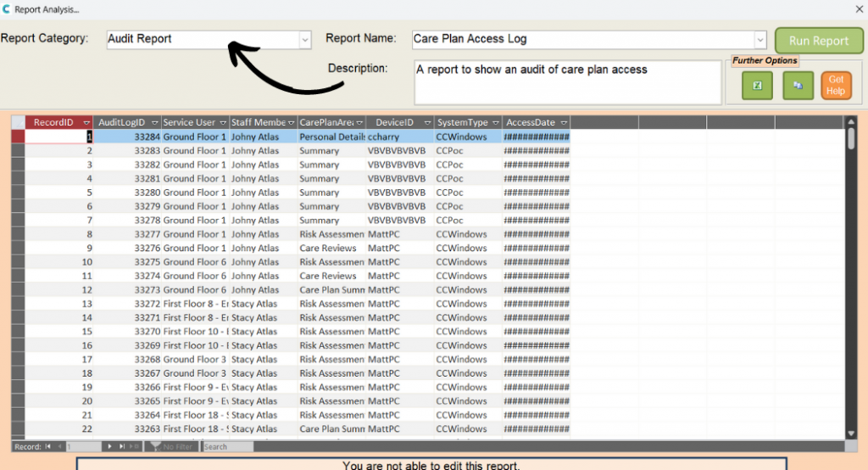Open the SystemType column filter arrow
The width and height of the screenshot is (868, 470).
[x=495, y=123]
